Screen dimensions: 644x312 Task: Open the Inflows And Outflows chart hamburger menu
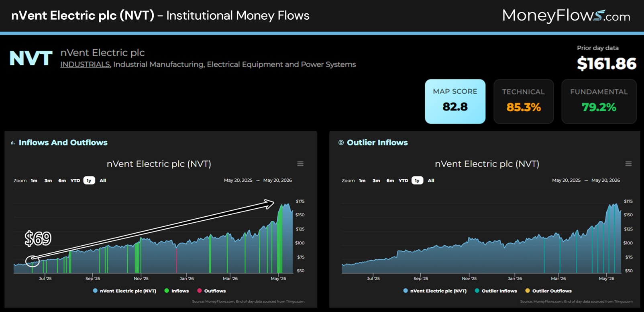[300, 164]
